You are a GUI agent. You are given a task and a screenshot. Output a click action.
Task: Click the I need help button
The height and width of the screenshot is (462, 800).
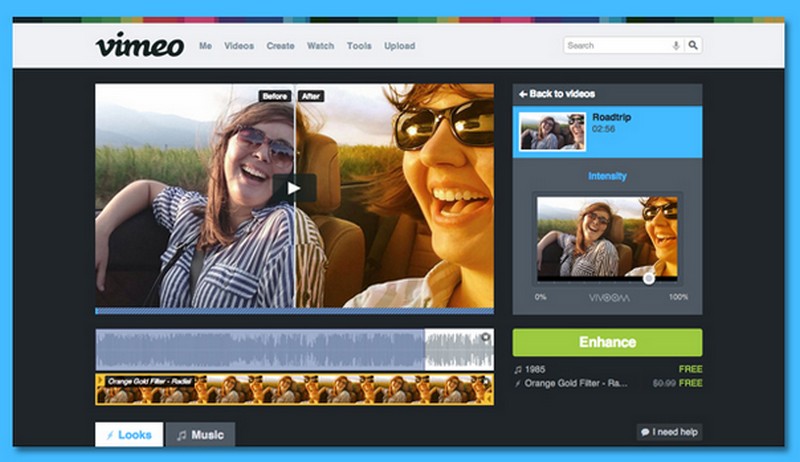(670, 432)
